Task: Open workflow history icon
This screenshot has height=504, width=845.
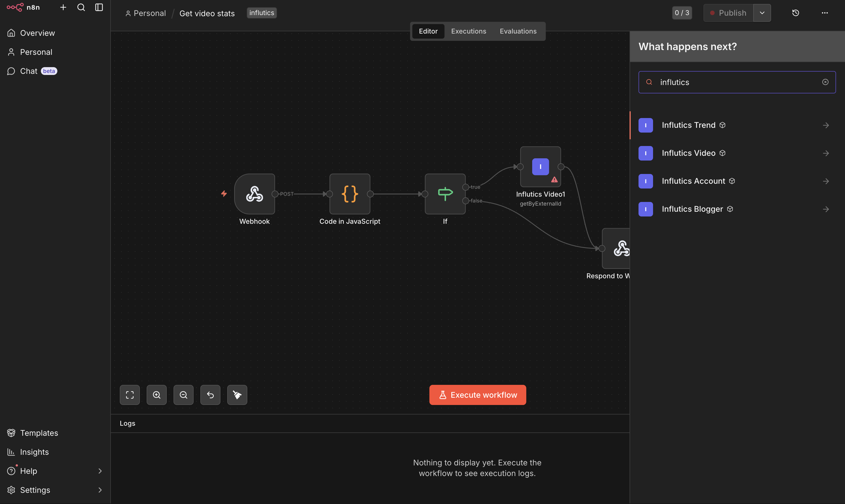Action: (x=795, y=13)
